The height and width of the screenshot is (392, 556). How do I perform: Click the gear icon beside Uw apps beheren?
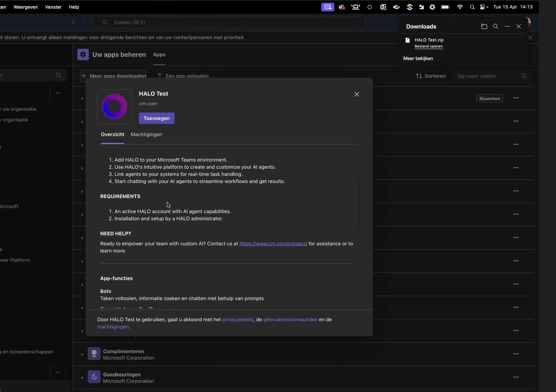click(x=83, y=55)
